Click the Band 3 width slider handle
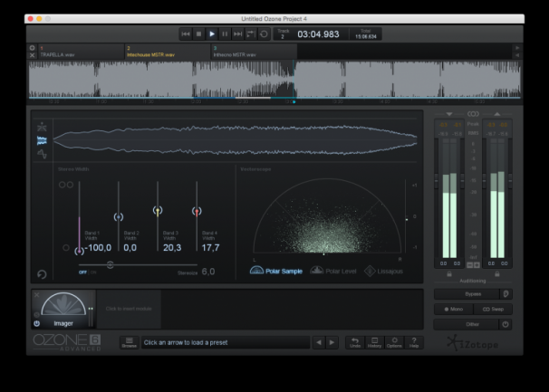Viewport: 549px width, 392px height. [x=158, y=210]
